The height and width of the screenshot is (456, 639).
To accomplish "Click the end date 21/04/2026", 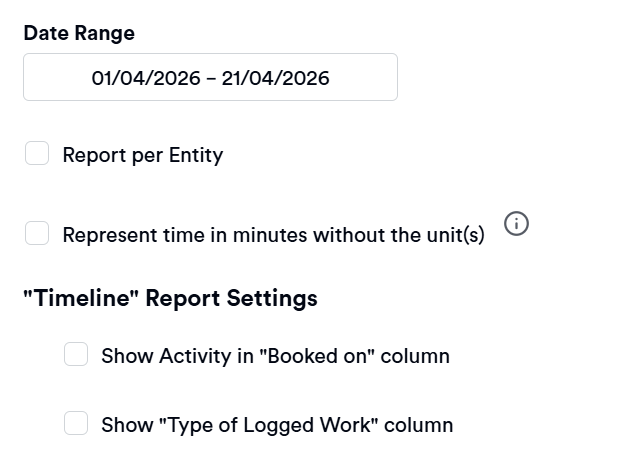I will tap(275, 78).
